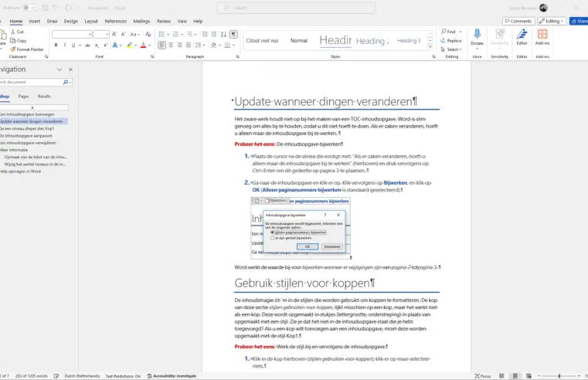588x380 pixels.
Task: Open Text Effects and Typography
Action: [115, 45]
